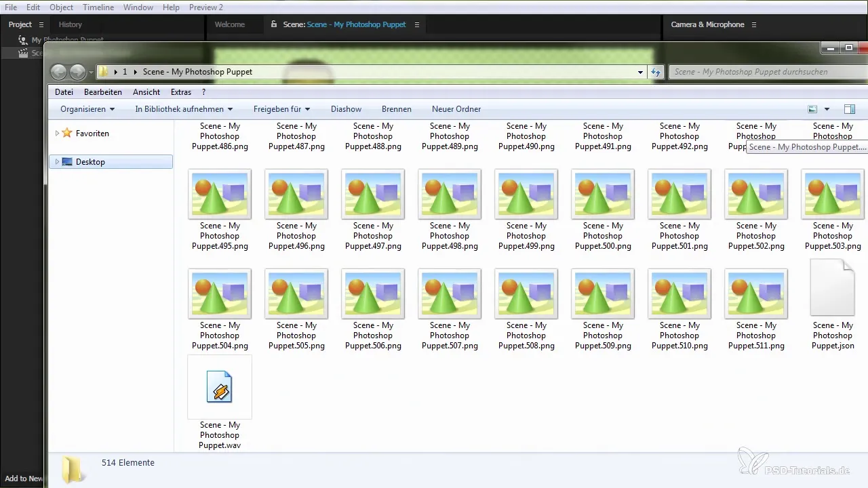
Task: Select thumbnail of Puppet.511.png
Action: pyautogui.click(x=756, y=293)
